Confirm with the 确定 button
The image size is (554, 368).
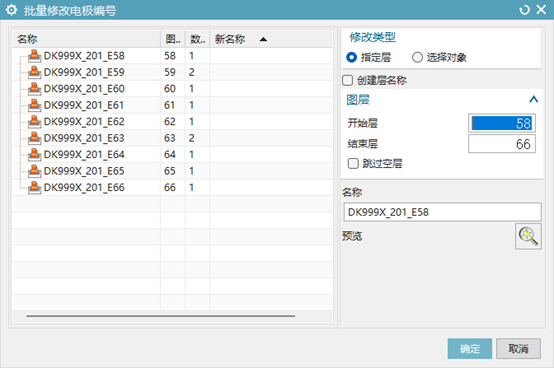tap(470, 349)
